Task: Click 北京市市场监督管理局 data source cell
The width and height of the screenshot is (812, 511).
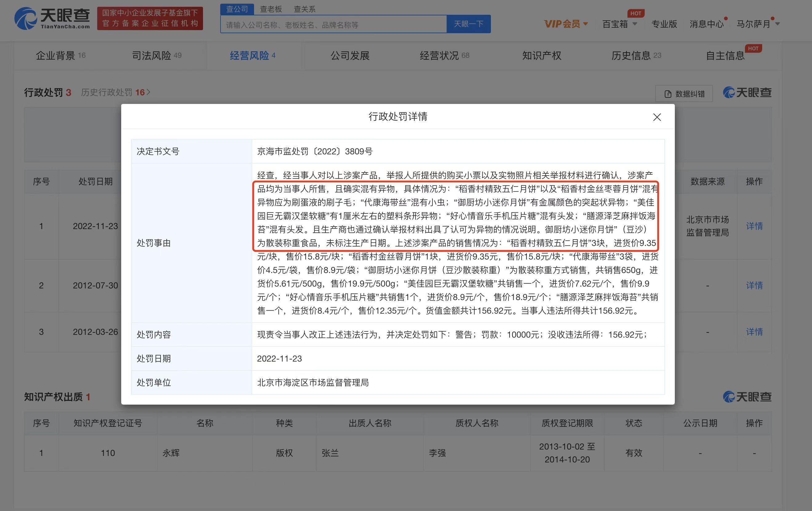Action: 707,226
